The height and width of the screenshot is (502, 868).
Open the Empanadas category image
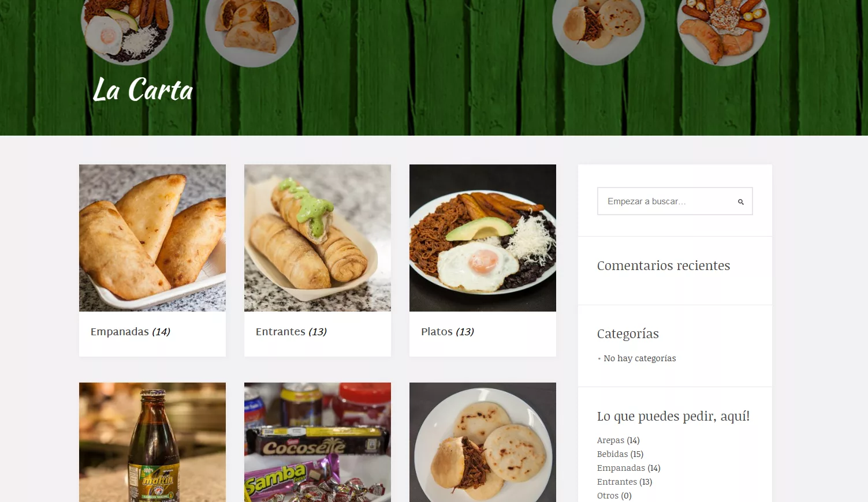pyautogui.click(x=152, y=238)
